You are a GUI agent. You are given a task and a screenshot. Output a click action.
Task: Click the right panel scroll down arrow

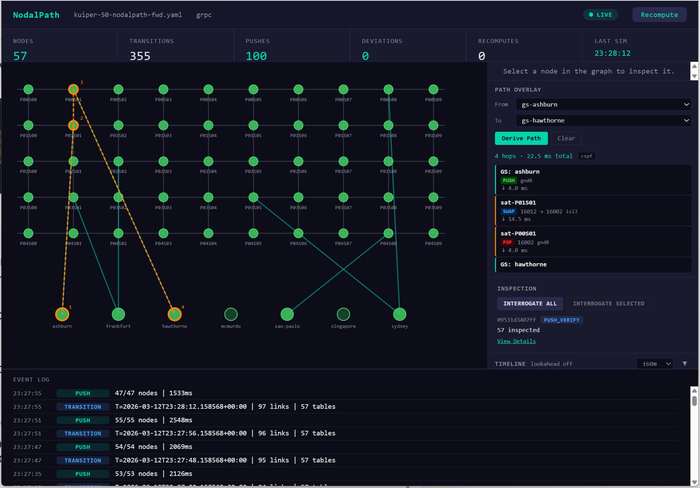pos(694,76)
